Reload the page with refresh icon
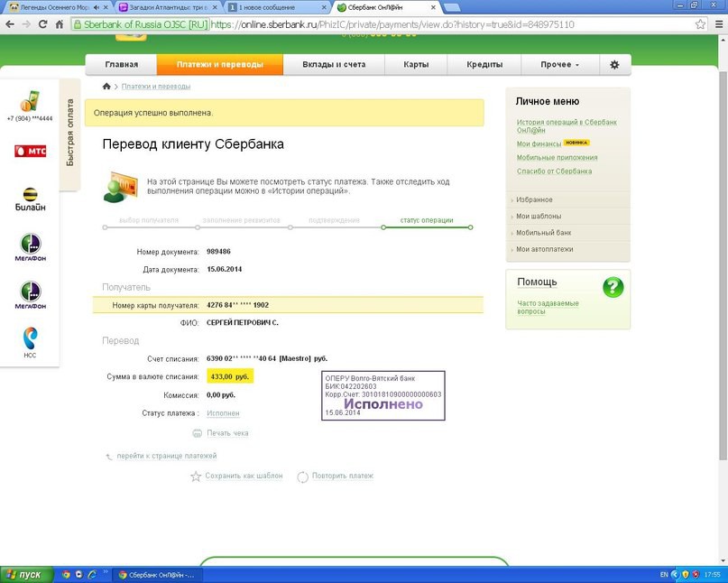 pos(42,24)
